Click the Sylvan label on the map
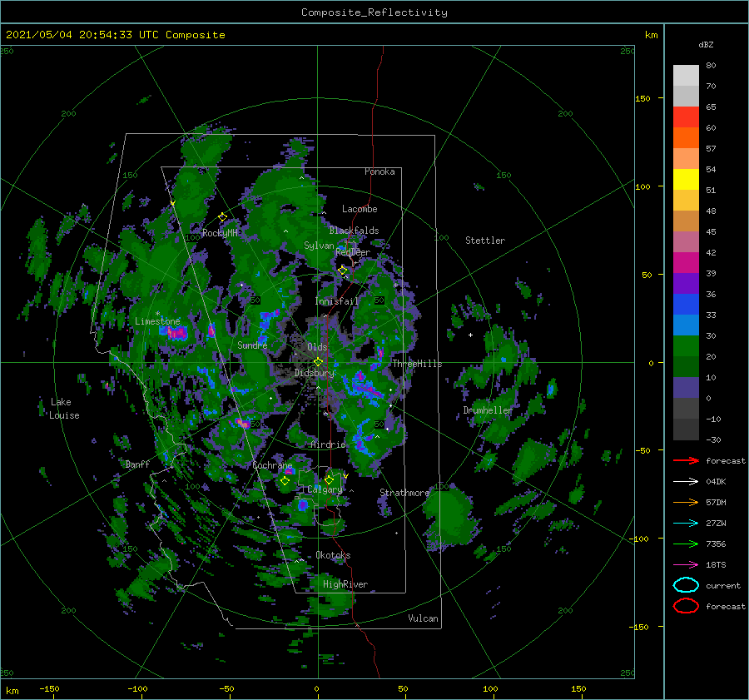 point(319,246)
